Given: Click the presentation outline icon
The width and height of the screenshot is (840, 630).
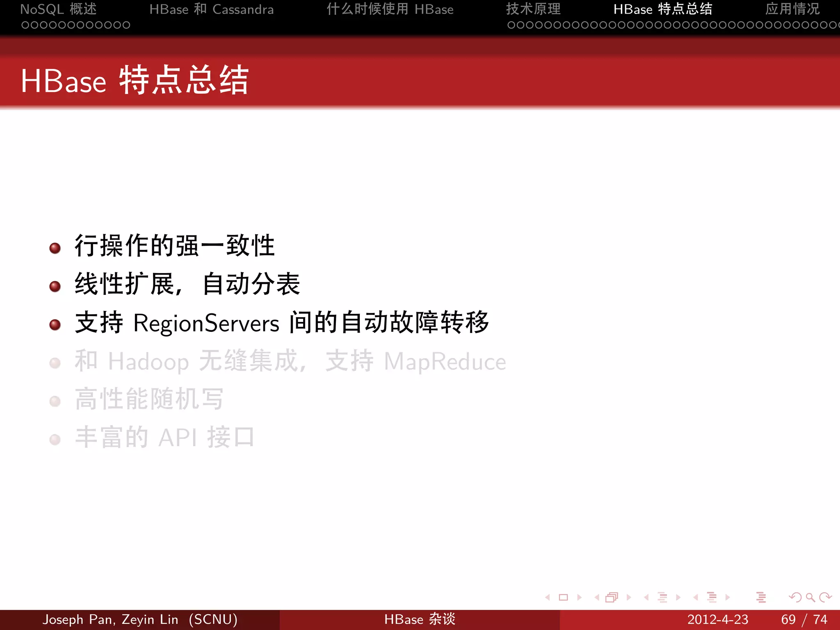Looking at the screenshot, I should pos(761,597).
